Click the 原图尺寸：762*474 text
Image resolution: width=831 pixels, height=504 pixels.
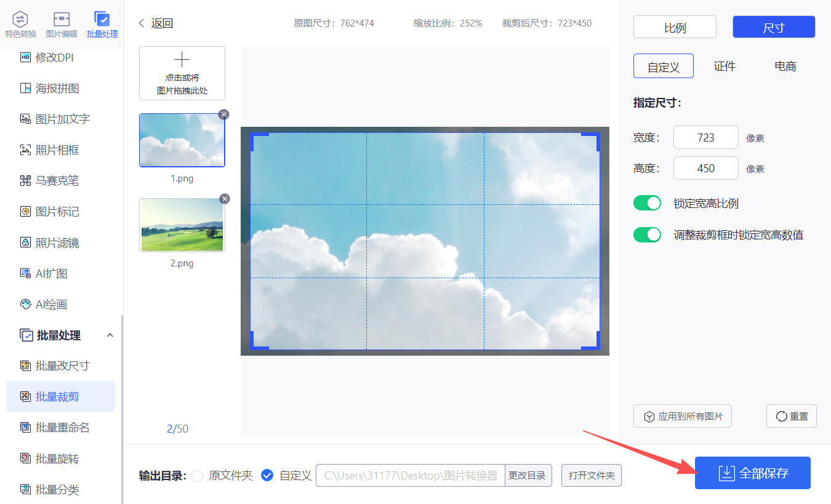coord(334,23)
